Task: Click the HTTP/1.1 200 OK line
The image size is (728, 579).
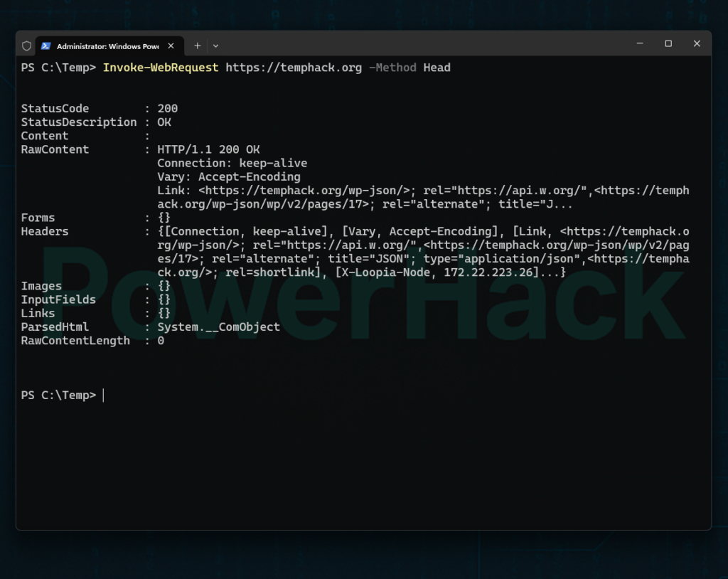Action: pyautogui.click(x=208, y=149)
